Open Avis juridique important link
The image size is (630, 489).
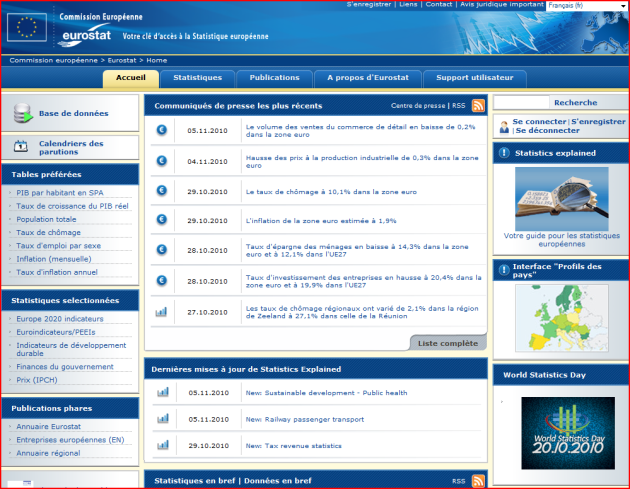pyautogui.click(x=502, y=4)
